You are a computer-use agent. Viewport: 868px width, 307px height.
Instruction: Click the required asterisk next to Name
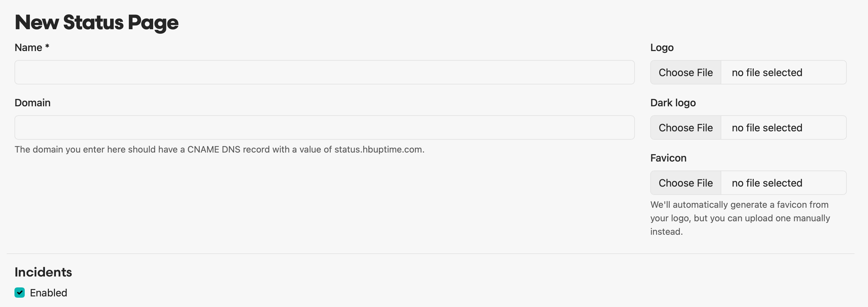click(x=47, y=46)
